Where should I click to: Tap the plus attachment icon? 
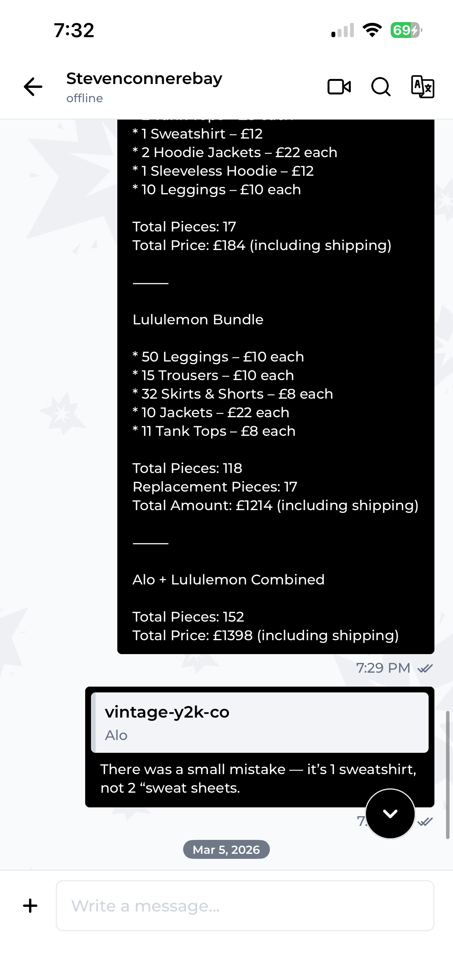click(x=30, y=906)
